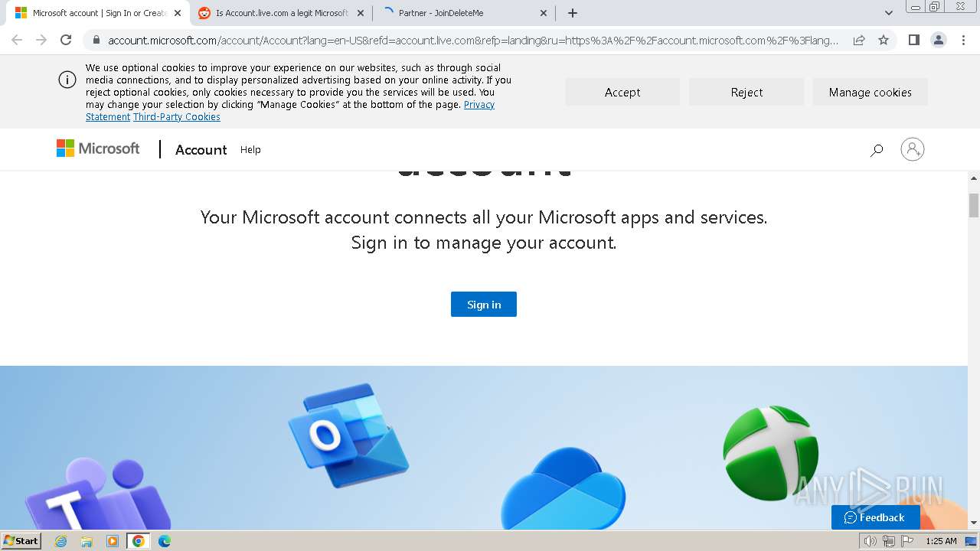The image size is (980, 551).
Task: Open a new tab with plus button
Action: [x=573, y=13]
